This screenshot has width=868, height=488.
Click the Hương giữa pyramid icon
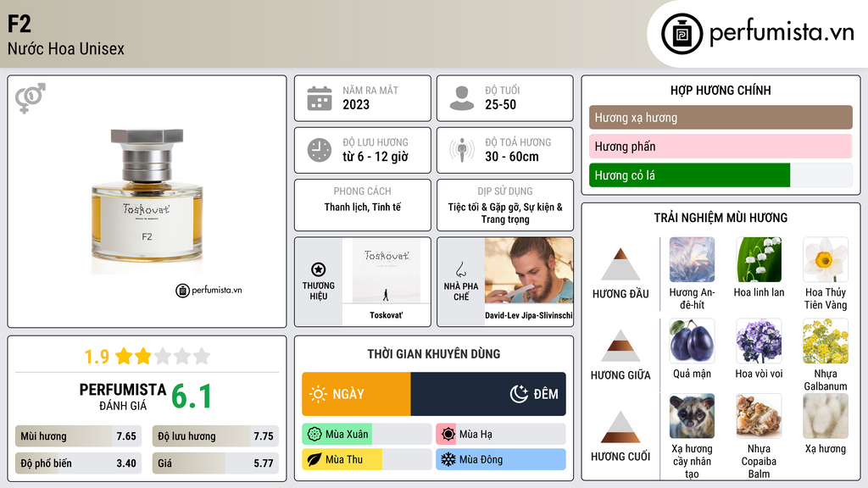[x=620, y=346]
